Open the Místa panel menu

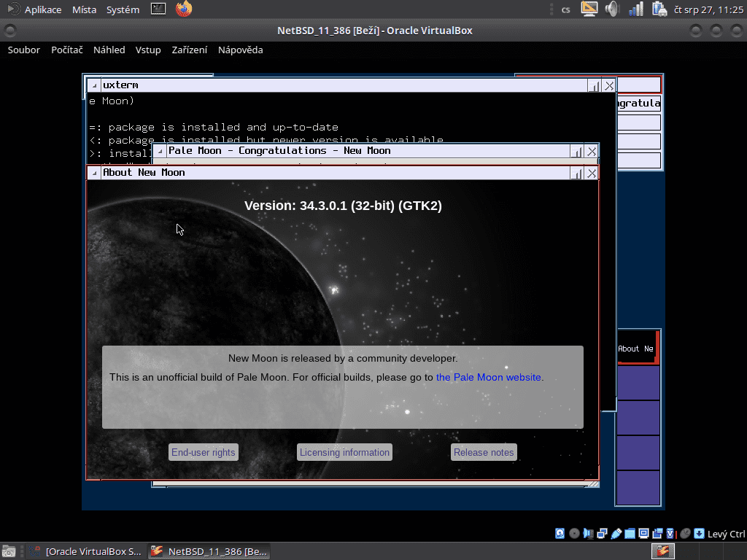point(85,9)
